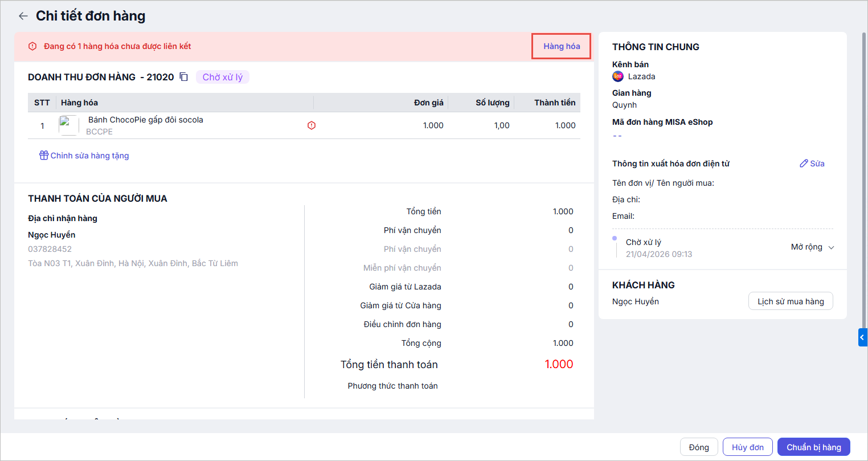The image size is (868, 461).
Task: Click the pencil icon next to Sửa
Action: tap(804, 164)
